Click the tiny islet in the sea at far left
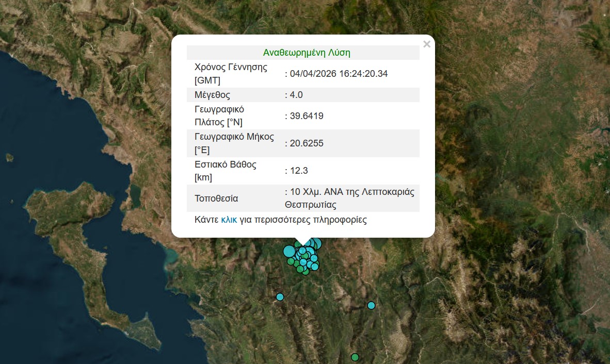Screen dimensions: 610x364 9,157
